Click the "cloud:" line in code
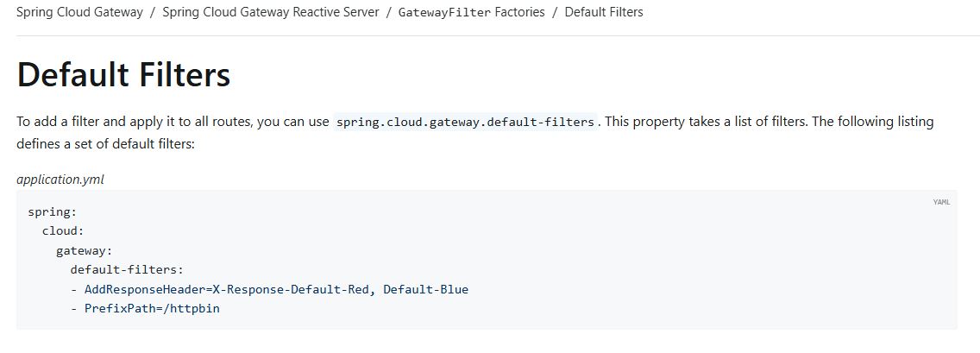Viewport: 980px width, 353px height. tap(63, 231)
